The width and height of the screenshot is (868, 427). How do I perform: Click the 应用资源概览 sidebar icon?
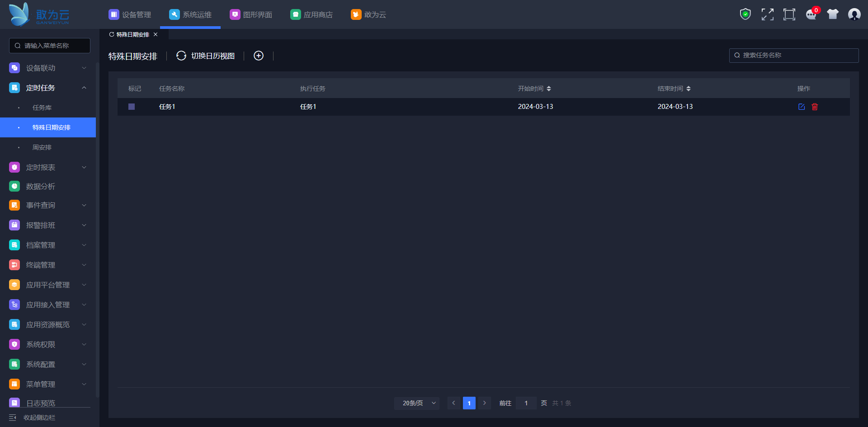coord(14,324)
